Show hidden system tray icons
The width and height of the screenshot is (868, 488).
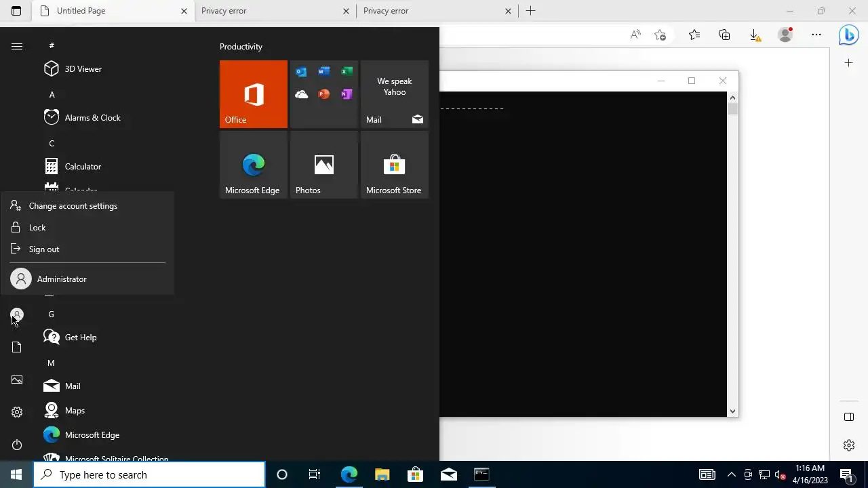pyautogui.click(x=731, y=474)
